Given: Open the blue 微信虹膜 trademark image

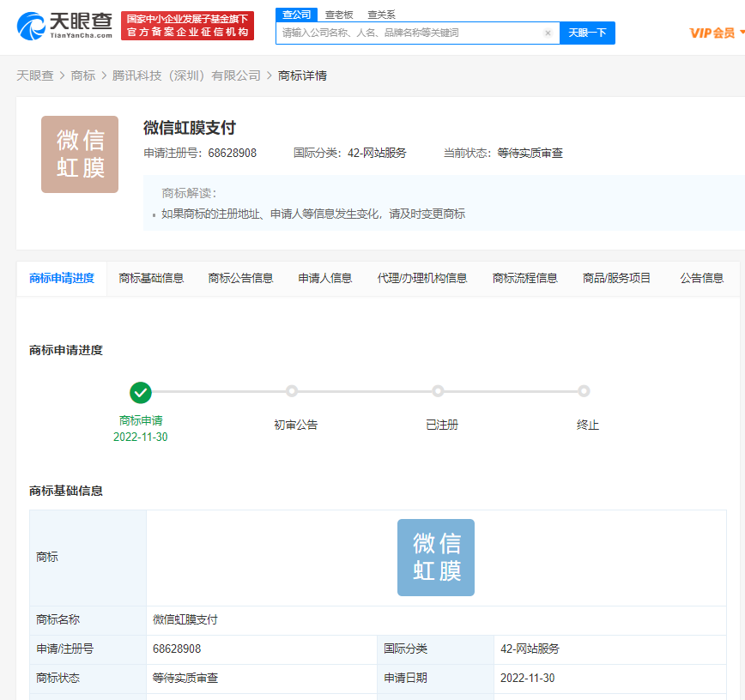Looking at the screenshot, I should (435, 558).
